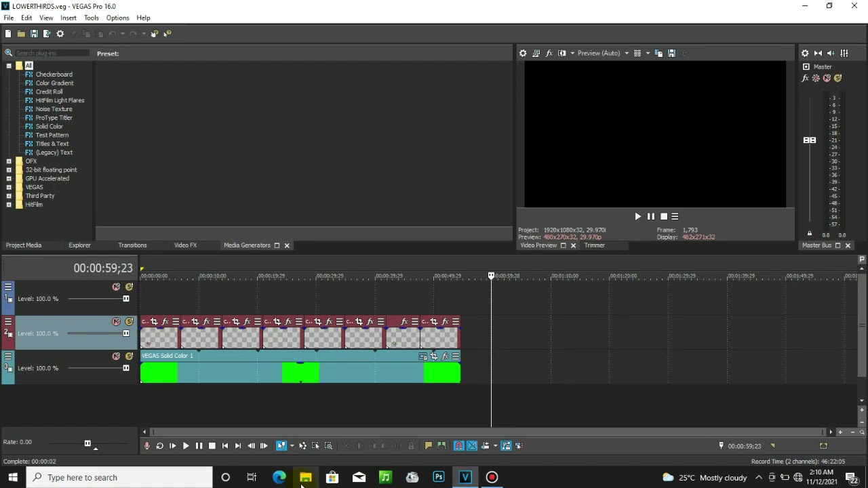Click the preview window Pause button
The height and width of the screenshot is (488, 868).
click(650, 216)
